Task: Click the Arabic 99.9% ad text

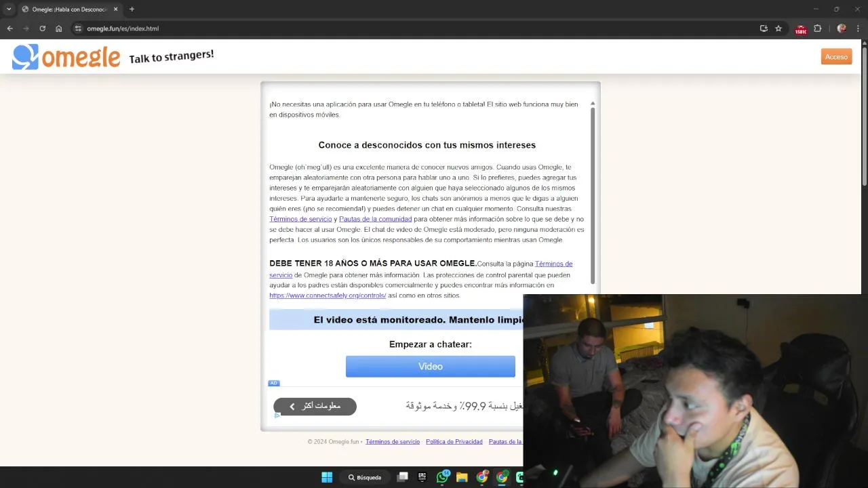Action: point(465,406)
